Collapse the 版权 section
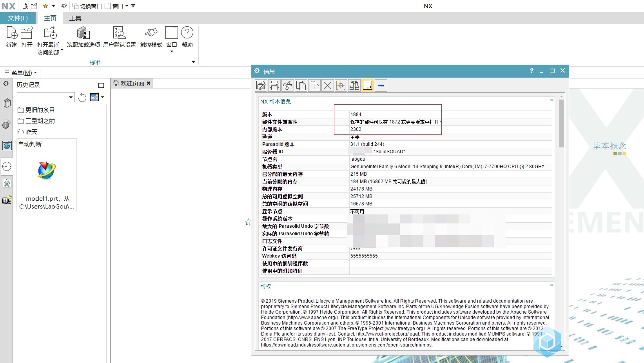The image size is (644, 363). 551,285
